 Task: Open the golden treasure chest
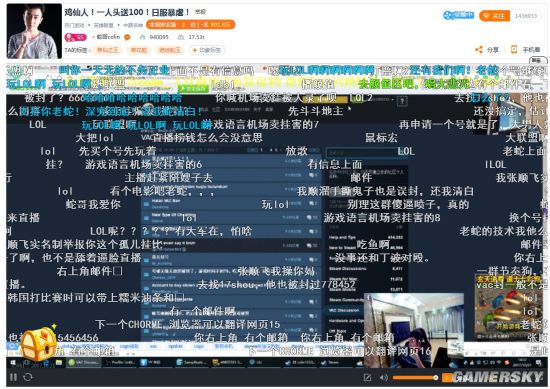(x=39, y=343)
